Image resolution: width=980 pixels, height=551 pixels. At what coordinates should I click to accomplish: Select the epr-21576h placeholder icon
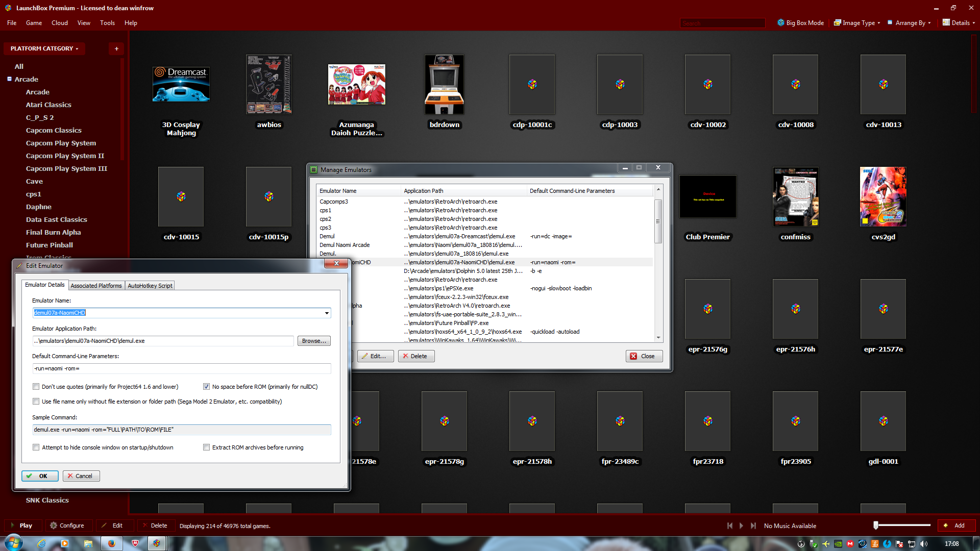coord(796,309)
